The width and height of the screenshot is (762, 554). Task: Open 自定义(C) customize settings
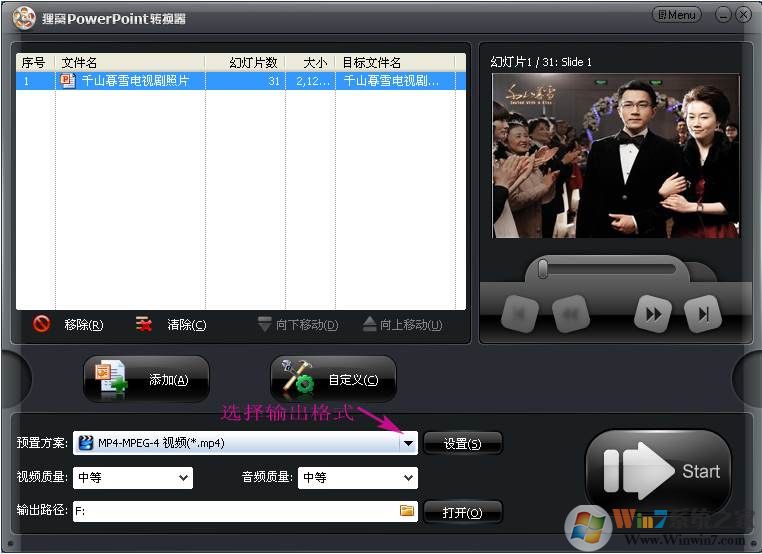(x=333, y=380)
